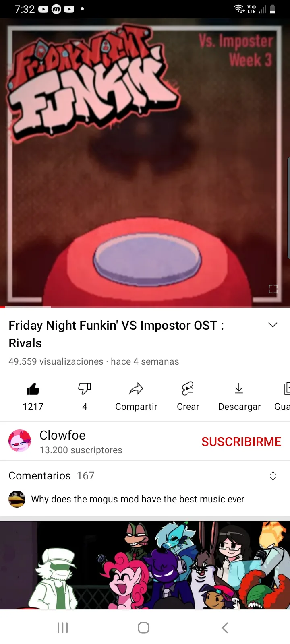290x644 pixels.
Task: Open the next recommended video thumbnail
Action: point(145,565)
